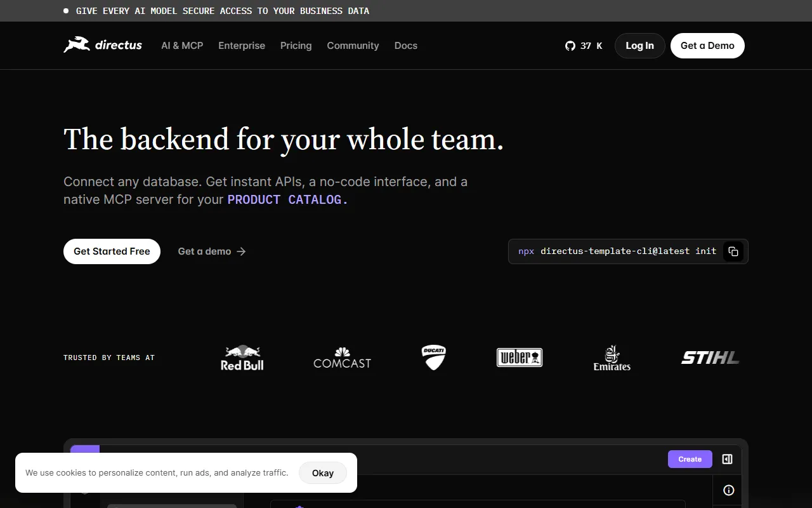812x508 pixels.
Task: Open the Enterprise menu
Action: (x=242, y=46)
